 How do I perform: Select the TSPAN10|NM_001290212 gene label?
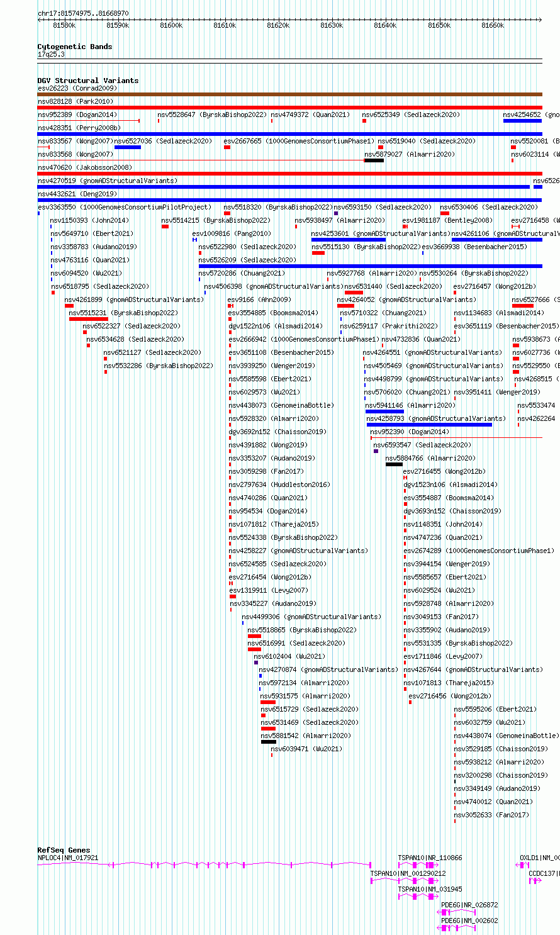[408, 873]
